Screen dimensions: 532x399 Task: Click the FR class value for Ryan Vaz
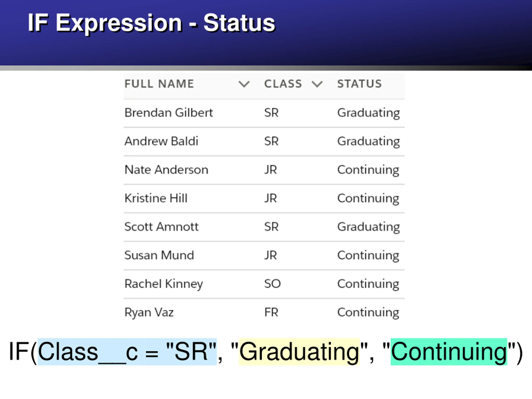(271, 312)
